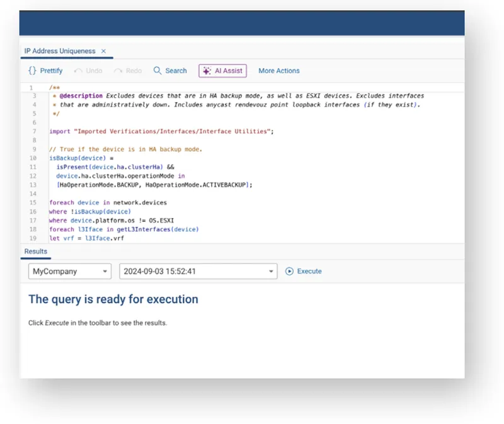The width and height of the screenshot is (504, 424).
Task: Click the HaOperationMode.ACTIVEBACKUP text in code
Action: [x=212, y=185]
